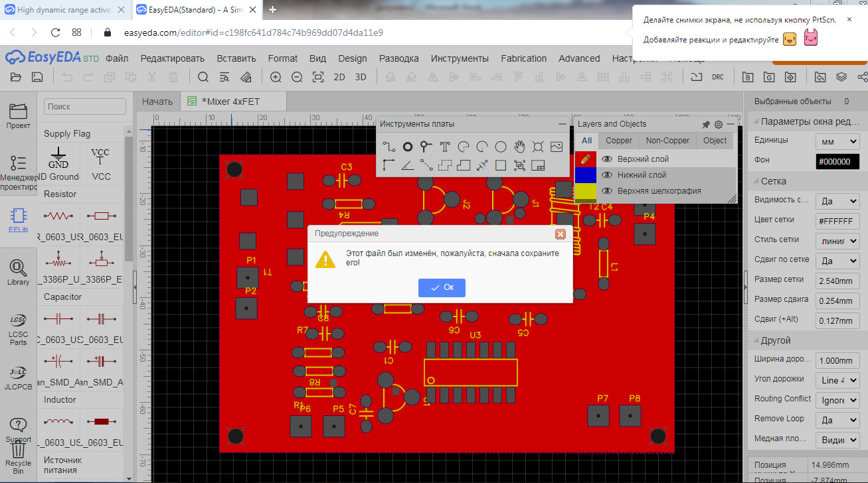Toggle Верхняя шелкография layer visibility

(x=606, y=191)
